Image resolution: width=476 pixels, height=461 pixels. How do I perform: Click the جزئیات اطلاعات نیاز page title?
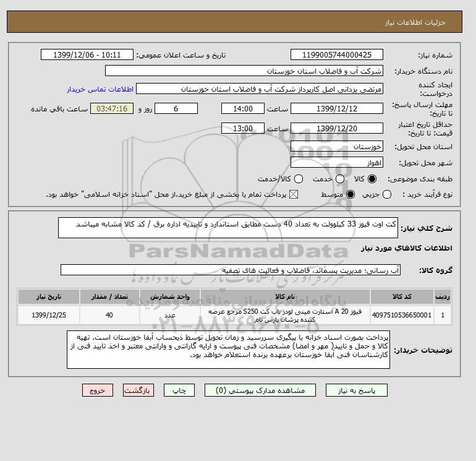point(415,22)
